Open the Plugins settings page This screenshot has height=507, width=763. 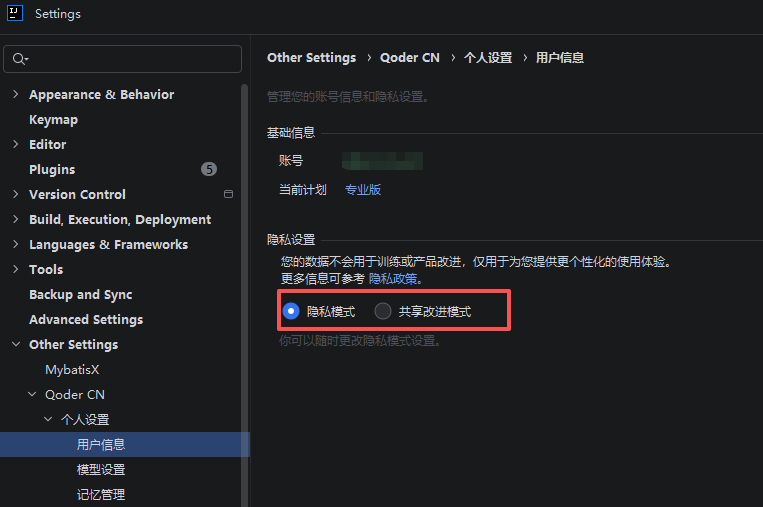(x=52, y=169)
